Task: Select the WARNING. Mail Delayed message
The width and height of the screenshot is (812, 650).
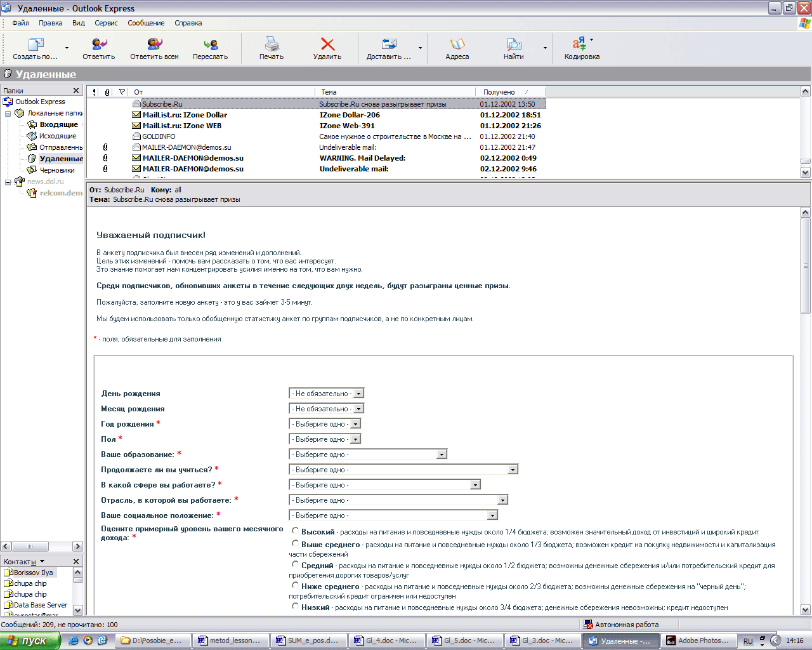Action: 316,158
